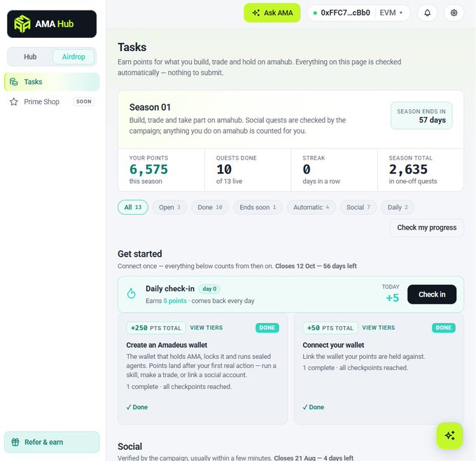The width and height of the screenshot is (476, 461).
Task: Open settings via the gear icon
Action: [x=454, y=13]
